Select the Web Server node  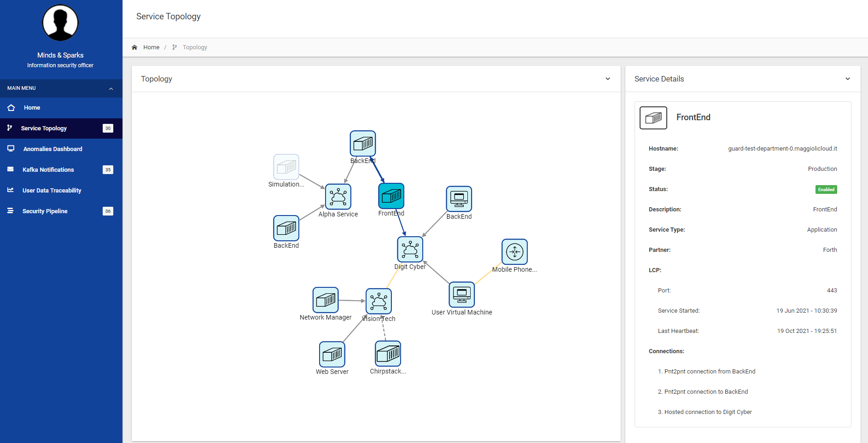[x=332, y=354]
